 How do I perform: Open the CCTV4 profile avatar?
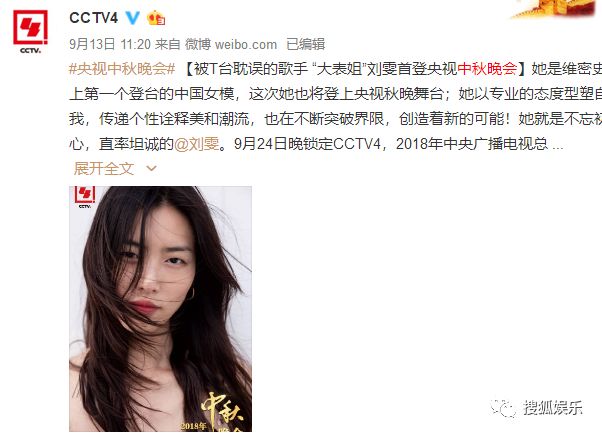click(x=30, y=31)
